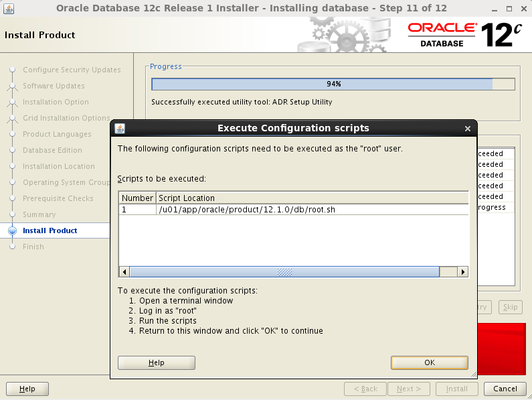Click the horizontal scrollbar thumb in scripts table

284,272
